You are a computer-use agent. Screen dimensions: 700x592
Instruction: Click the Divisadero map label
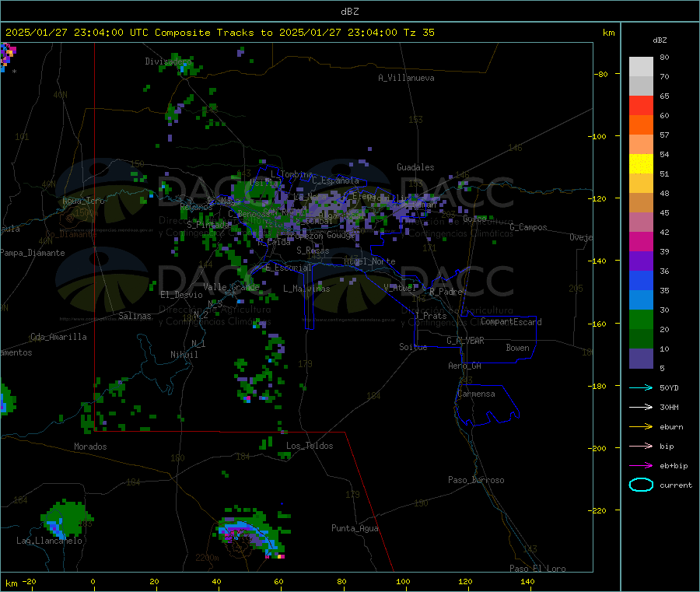pyautogui.click(x=168, y=61)
